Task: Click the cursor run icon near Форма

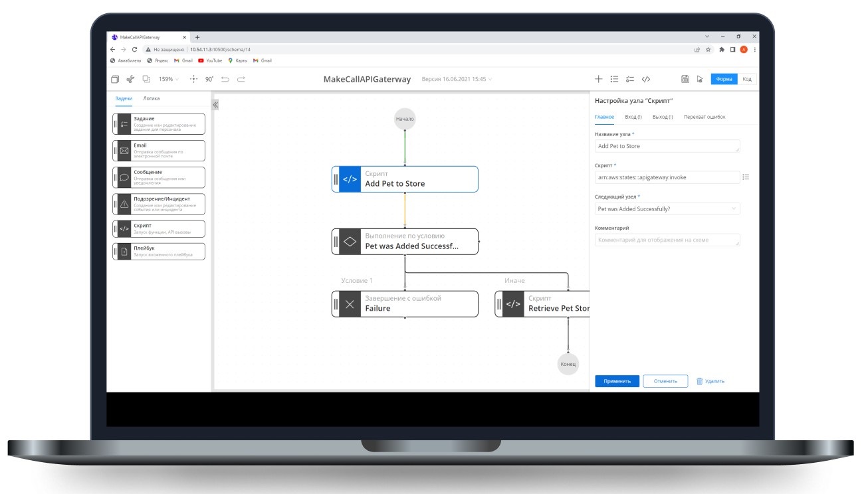Action: click(x=700, y=79)
